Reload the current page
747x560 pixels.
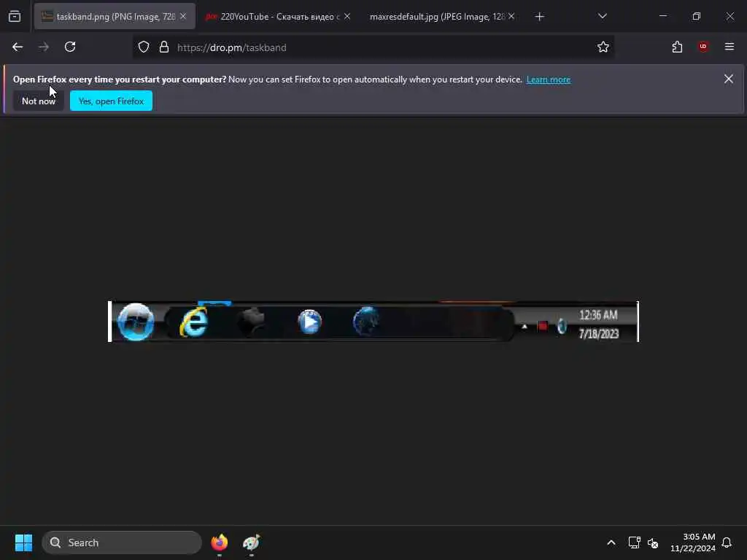pos(70,47)
